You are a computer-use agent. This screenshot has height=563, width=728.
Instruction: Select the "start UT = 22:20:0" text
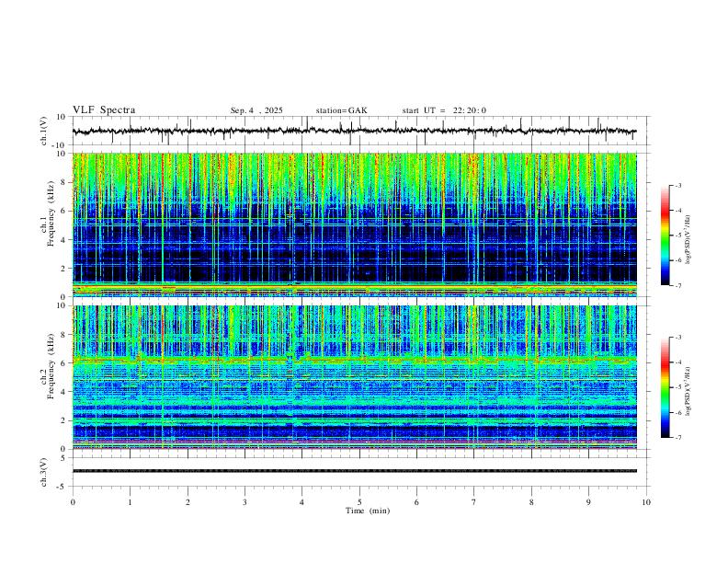coord(444,110)
